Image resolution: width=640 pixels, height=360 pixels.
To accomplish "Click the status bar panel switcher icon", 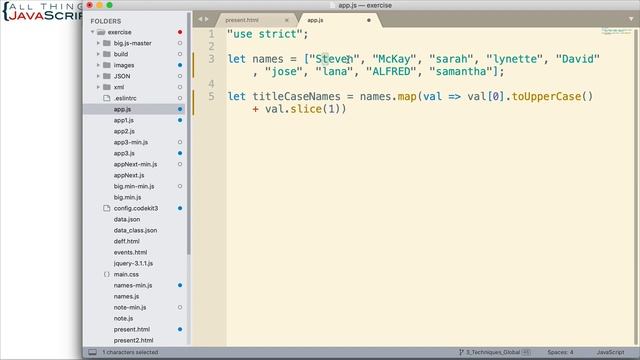I will click(93, 352).
